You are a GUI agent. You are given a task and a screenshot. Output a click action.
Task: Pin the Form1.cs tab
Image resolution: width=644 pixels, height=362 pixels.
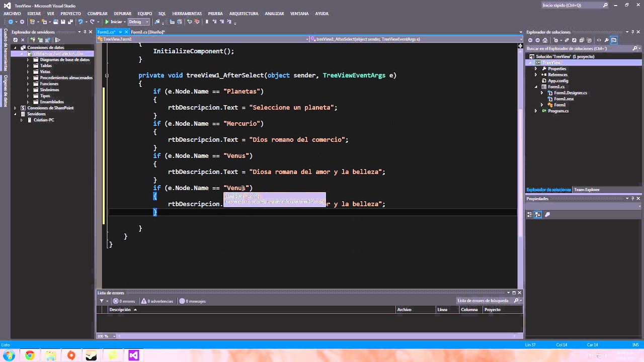tap(119, 32)
